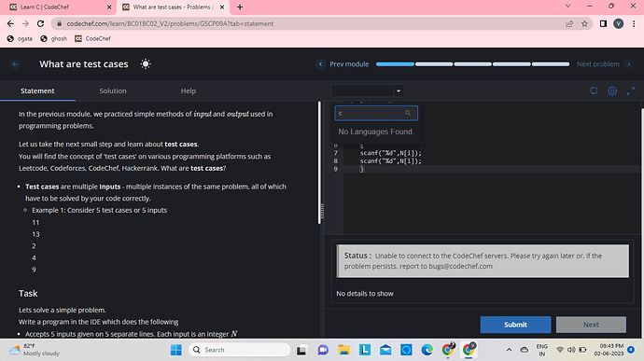Click the weather widget Mostly cloudy
This screenshot has height=361, width=644.
35,350
